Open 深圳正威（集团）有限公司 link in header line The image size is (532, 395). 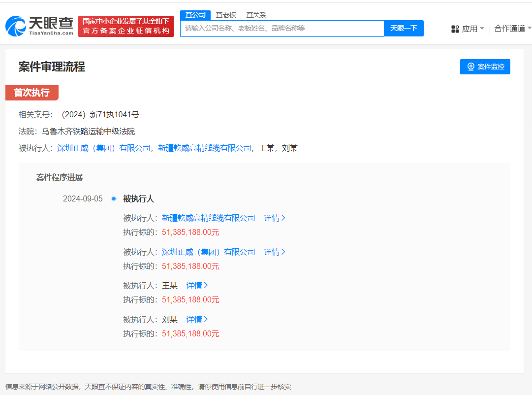[x=103, y=148]
